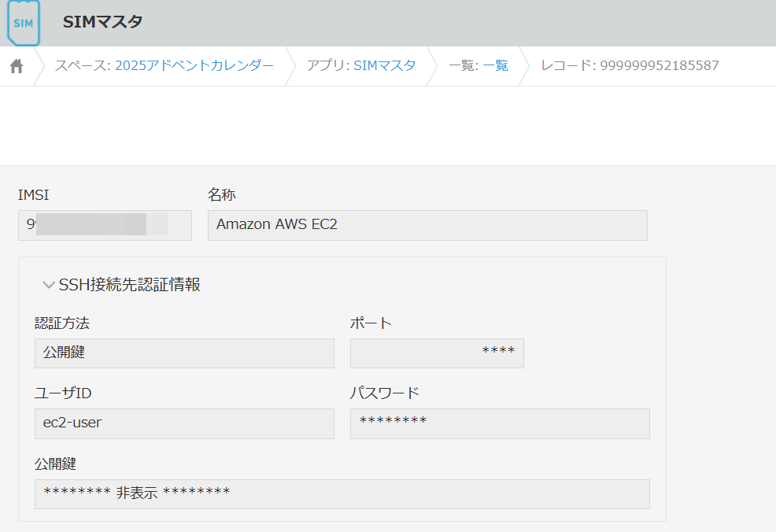Click the 認証方法 field showing 公開鍵
This screenshot has width=776, height=532.
point(184,353)
